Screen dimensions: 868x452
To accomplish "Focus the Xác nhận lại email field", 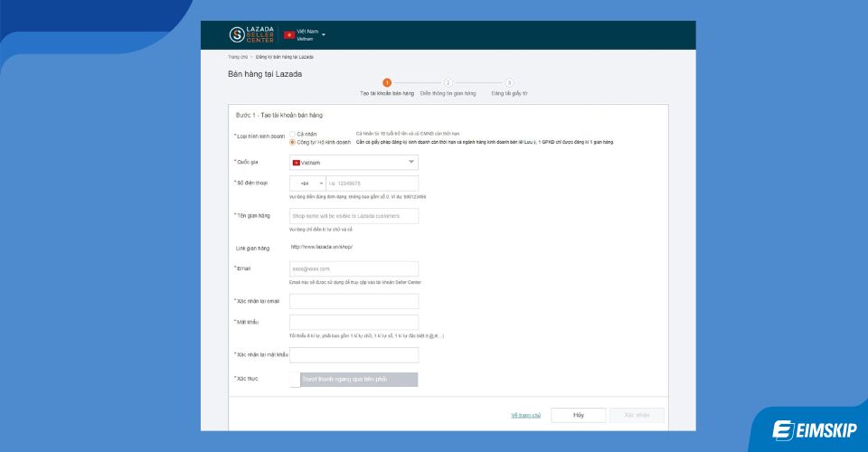I will (354, 301).
